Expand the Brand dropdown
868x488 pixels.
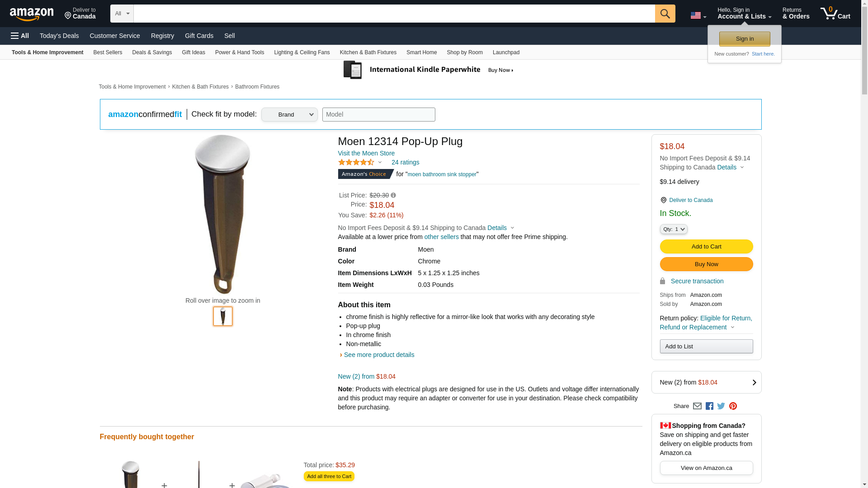point(289,114)
